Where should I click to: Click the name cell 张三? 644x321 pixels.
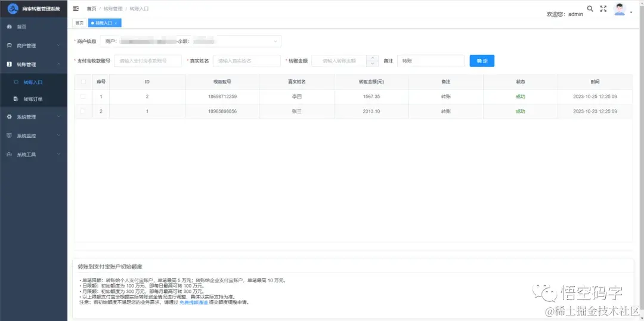coord(296,112)
